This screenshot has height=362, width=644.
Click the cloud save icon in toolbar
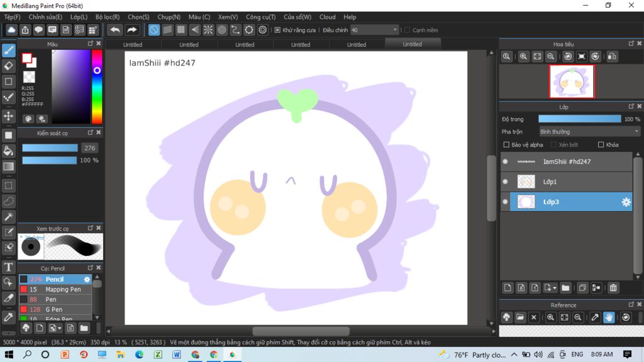coord(11,30)
